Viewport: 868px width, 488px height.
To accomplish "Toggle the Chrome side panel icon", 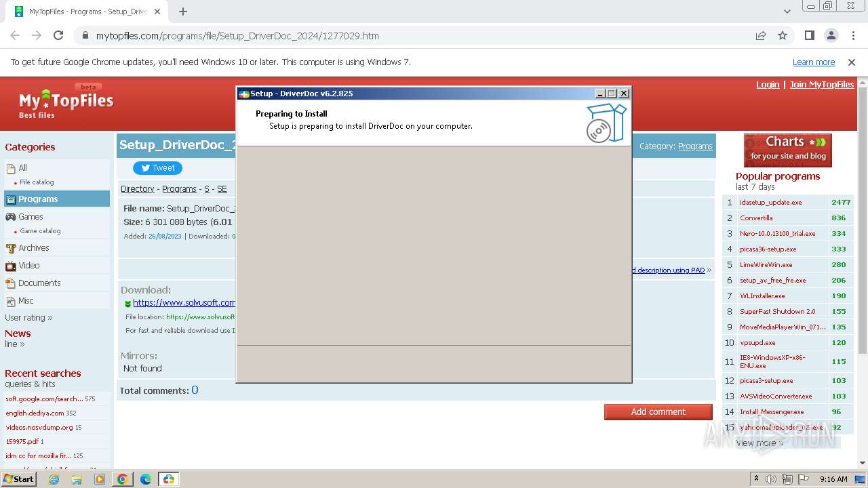I will click(x=809, y=35).
